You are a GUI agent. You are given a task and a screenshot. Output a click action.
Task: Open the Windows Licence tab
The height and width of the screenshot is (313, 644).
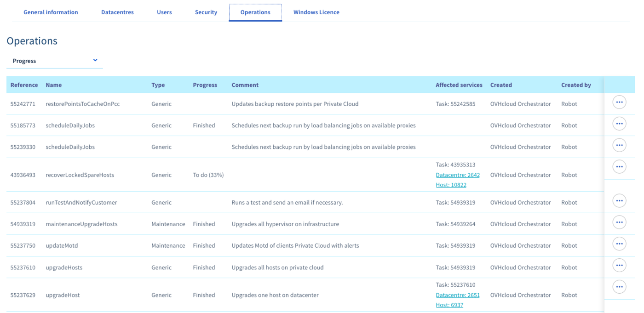pos(316,12)
